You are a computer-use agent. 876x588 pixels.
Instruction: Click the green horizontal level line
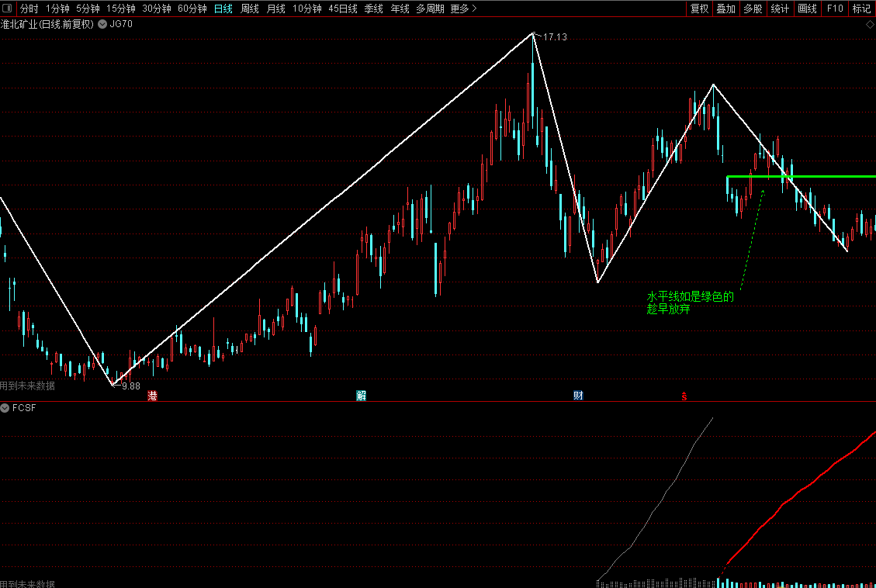pos(802,176)
